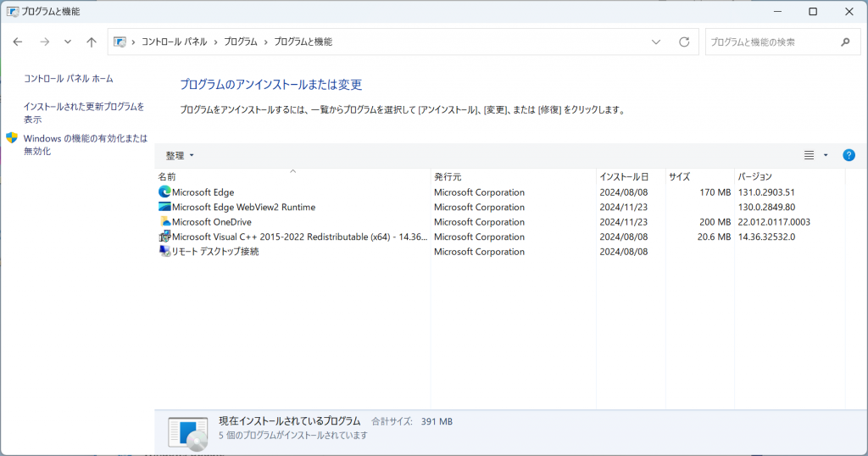Image resolution: width=868 pixels, height=456 pixels.
Task: Open the view options dropdown arrow
Action: [x=826, y=155]
